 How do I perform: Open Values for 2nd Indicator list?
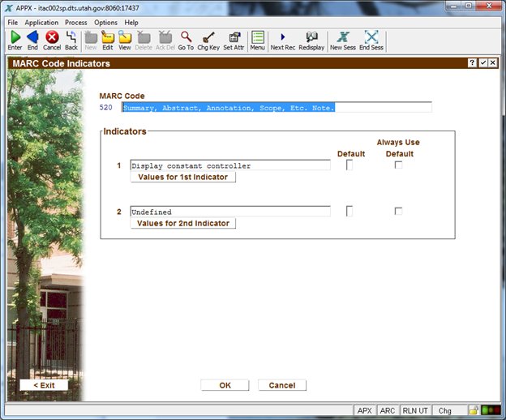coord(182,223)
